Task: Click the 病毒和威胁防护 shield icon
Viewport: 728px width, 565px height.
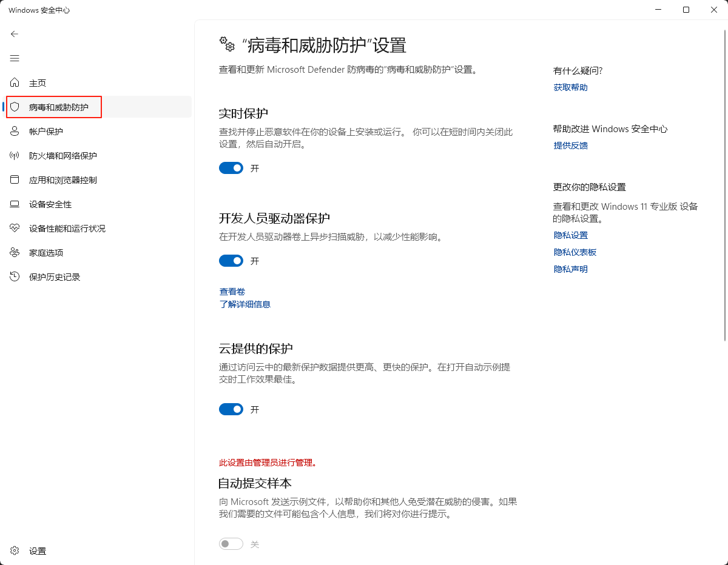Action: [x=15, y=107]
